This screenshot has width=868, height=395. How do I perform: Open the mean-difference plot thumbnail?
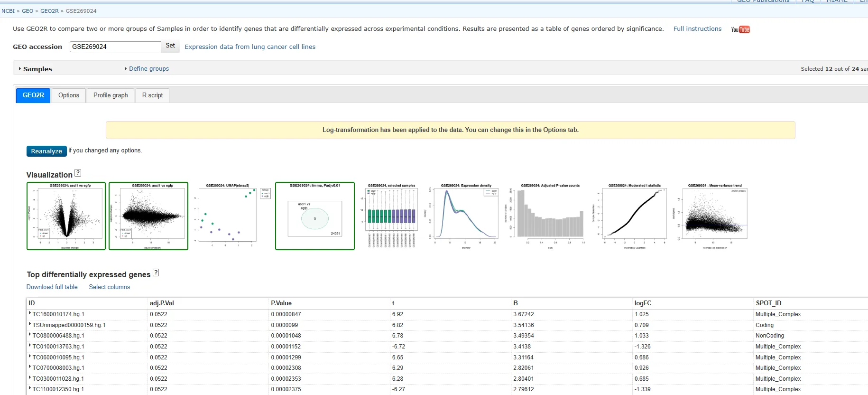click(x=148, y=216)
